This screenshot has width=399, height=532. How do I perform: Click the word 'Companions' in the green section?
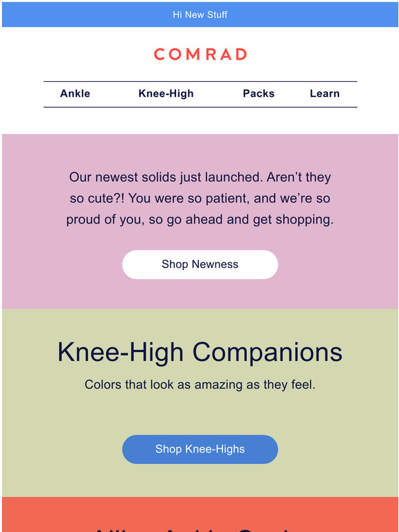(267, 352)
